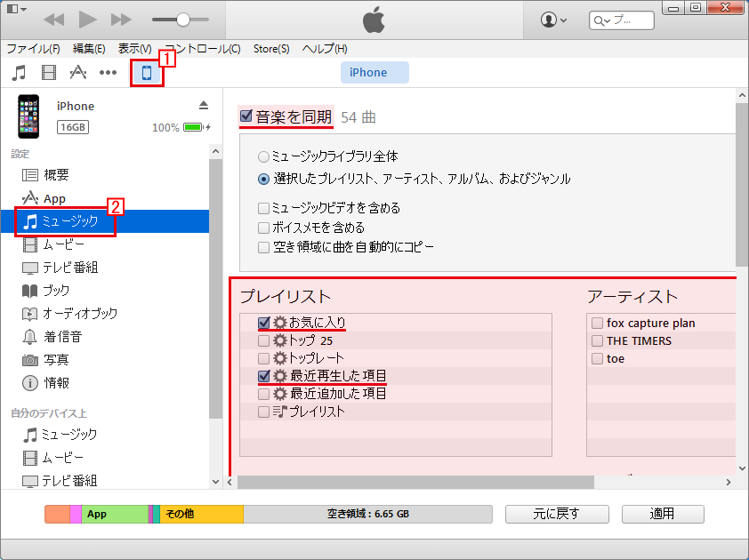Enable ミュージックビデオを含める checkbox

tap(263, 208)
